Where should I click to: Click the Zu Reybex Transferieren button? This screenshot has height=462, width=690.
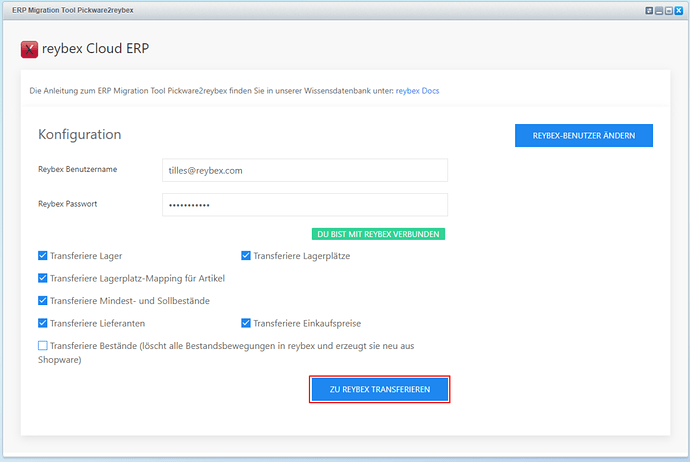coord(380,389)
